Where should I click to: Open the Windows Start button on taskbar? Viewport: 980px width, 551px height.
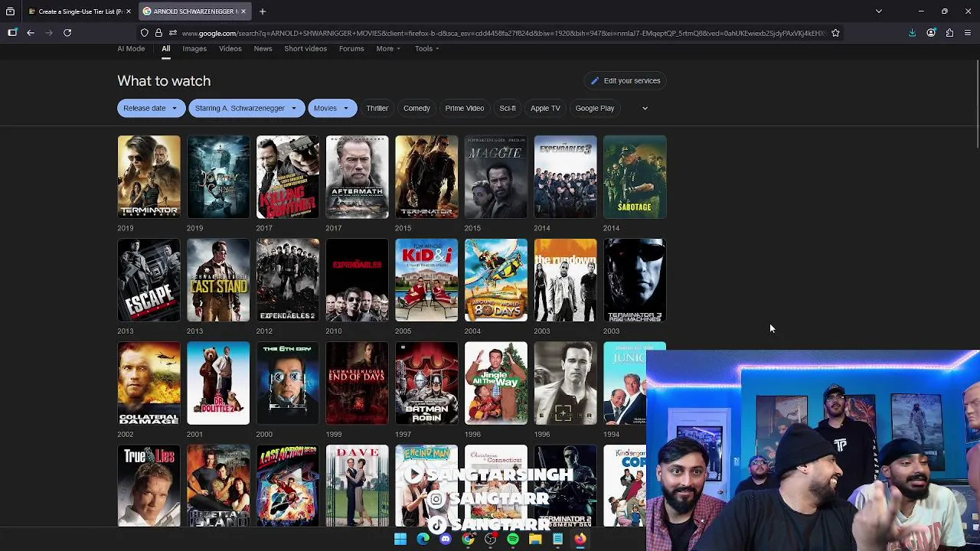point(400,540)
